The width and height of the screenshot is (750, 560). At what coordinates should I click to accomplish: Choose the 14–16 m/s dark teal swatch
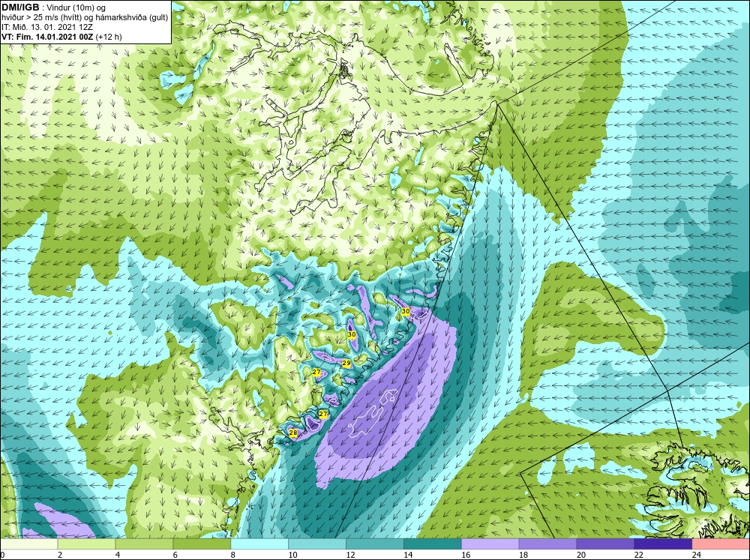(433, 544)
